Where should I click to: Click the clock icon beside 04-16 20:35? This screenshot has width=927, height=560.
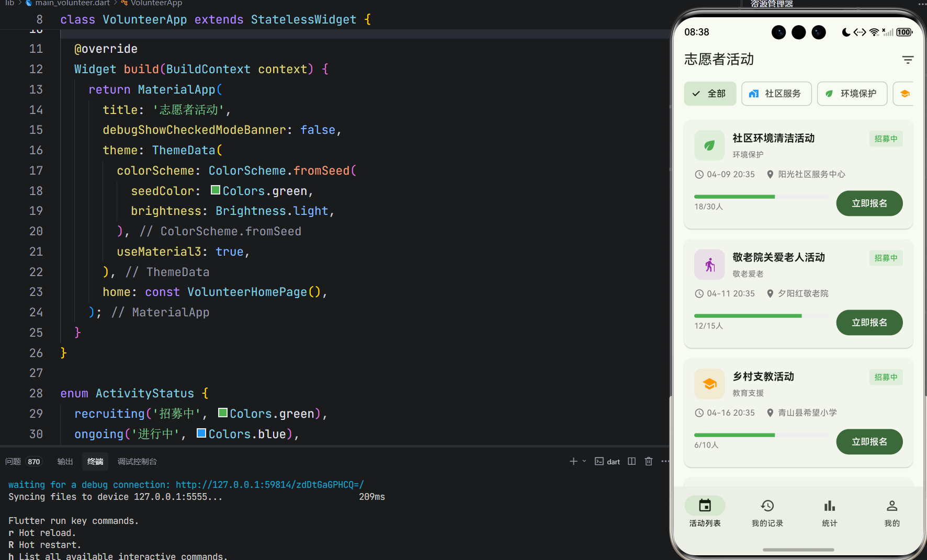[699, 413]
